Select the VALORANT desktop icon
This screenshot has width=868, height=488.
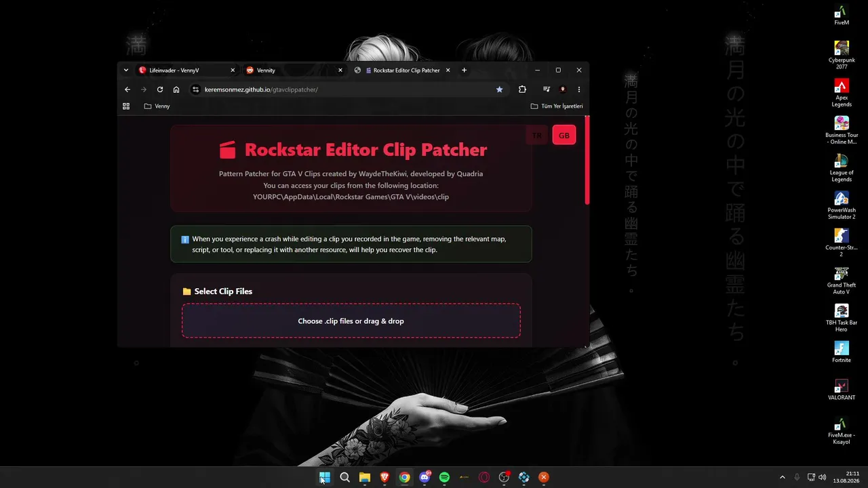(x=842, y=389)
